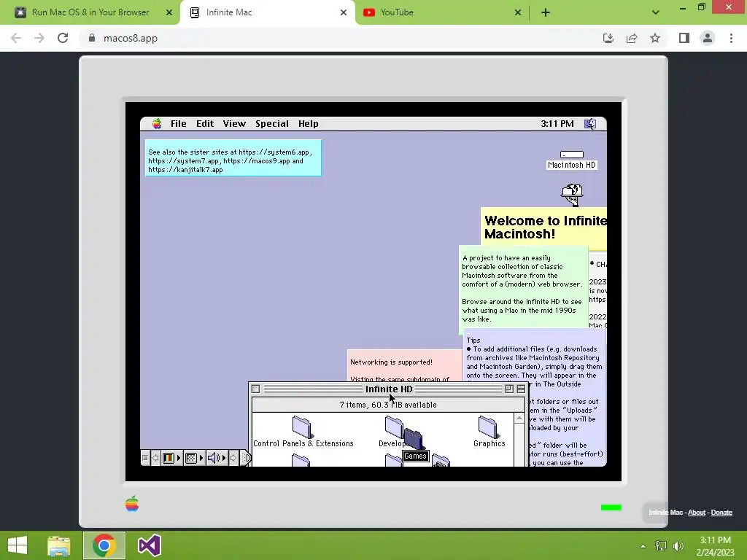
Task: Open the monitor color depth control strip module
Action: tap(171, 458)
